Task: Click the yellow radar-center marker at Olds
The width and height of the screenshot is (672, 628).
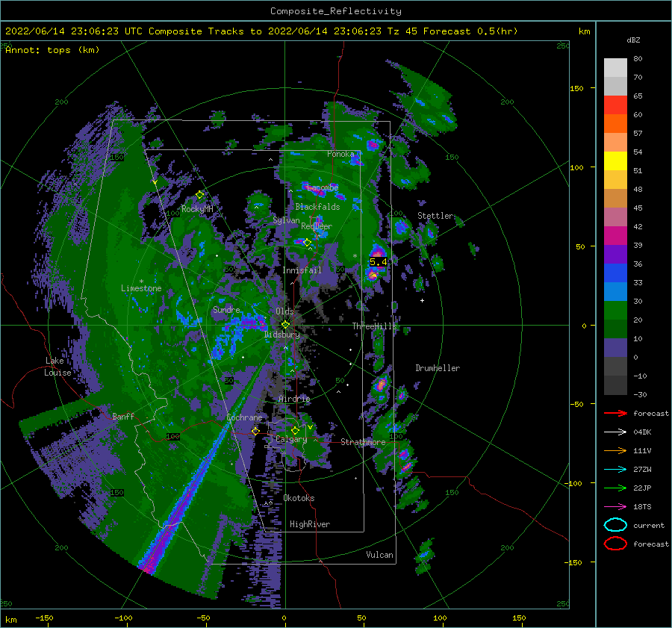Action: coord(285,325)
